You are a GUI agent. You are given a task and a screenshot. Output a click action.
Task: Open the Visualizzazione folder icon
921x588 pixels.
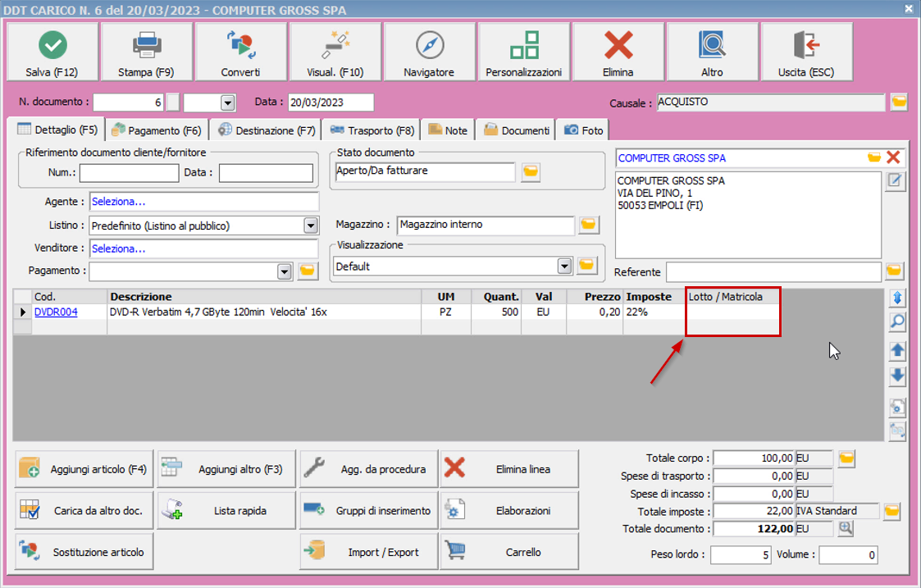pos(586,266)
